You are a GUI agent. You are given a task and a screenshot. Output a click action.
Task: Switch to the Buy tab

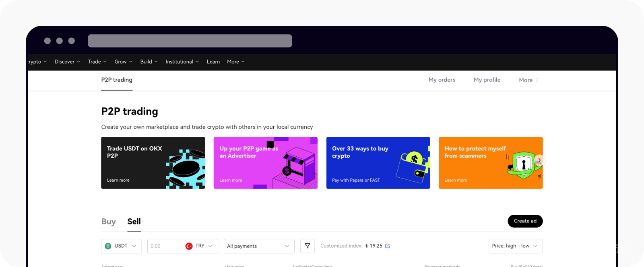109,222
